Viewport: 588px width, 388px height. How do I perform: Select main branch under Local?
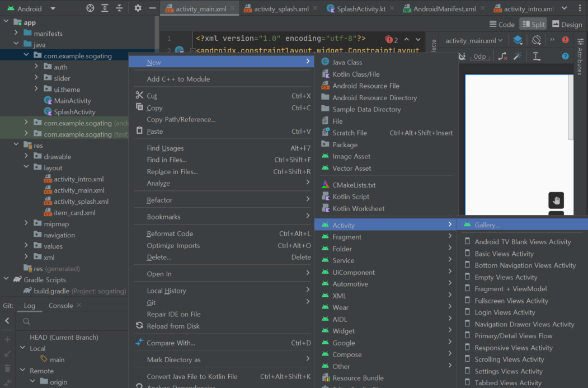click(x=57, y=359)
